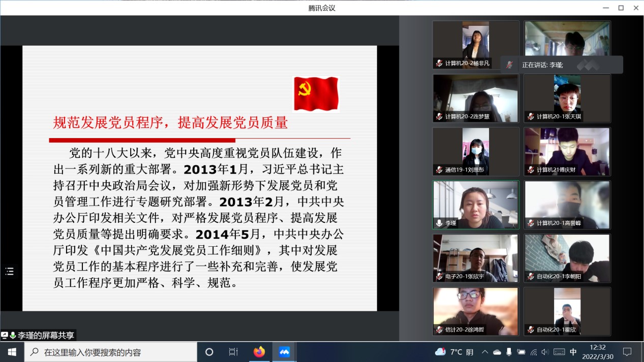Select 计算机20-1张天琪 video thumbnail
This screenshot has height=362, width=644.
coord(567,98)
